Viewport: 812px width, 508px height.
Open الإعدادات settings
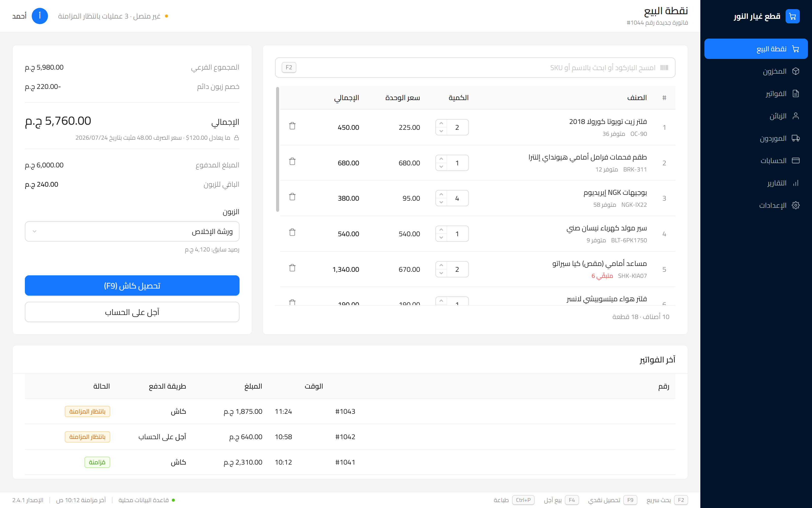[x=756, y=205]
